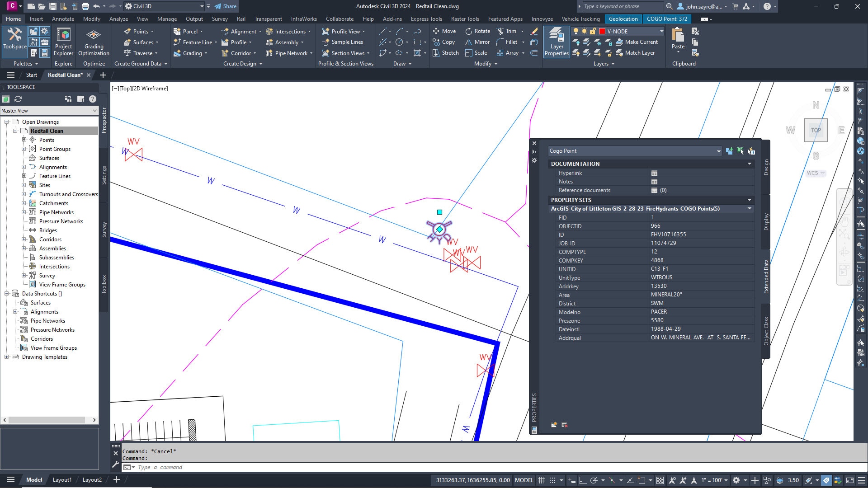Click the TOP face of ViewCube
Viewport: 868px width, 488px height.
click(816, 130)
